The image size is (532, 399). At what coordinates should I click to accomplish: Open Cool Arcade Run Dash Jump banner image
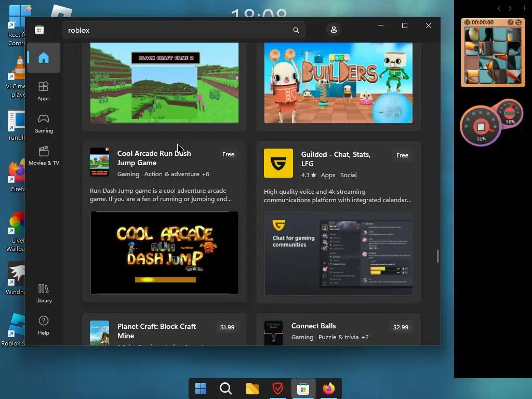point(165,253)
